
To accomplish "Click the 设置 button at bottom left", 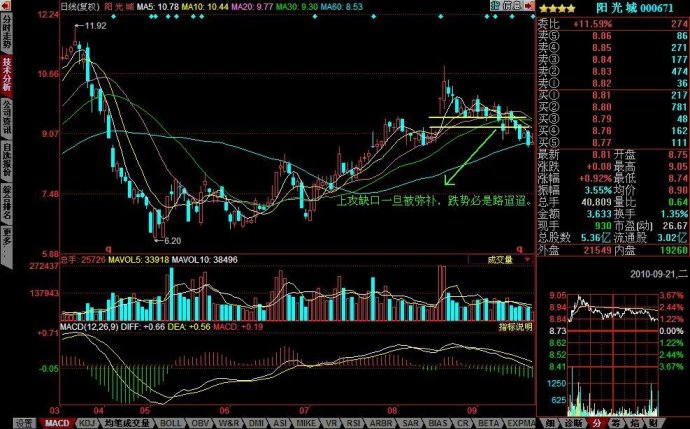I will pyautogui.click(x=25, y=424).
